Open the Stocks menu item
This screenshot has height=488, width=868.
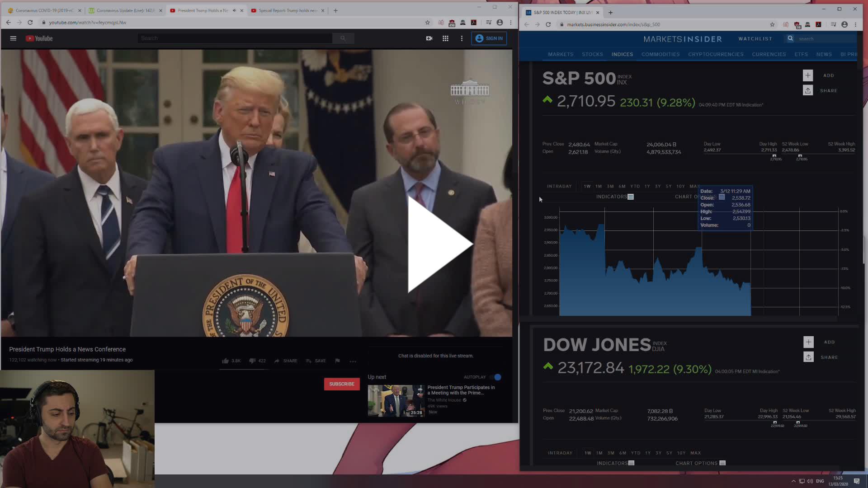coord(592,54)
